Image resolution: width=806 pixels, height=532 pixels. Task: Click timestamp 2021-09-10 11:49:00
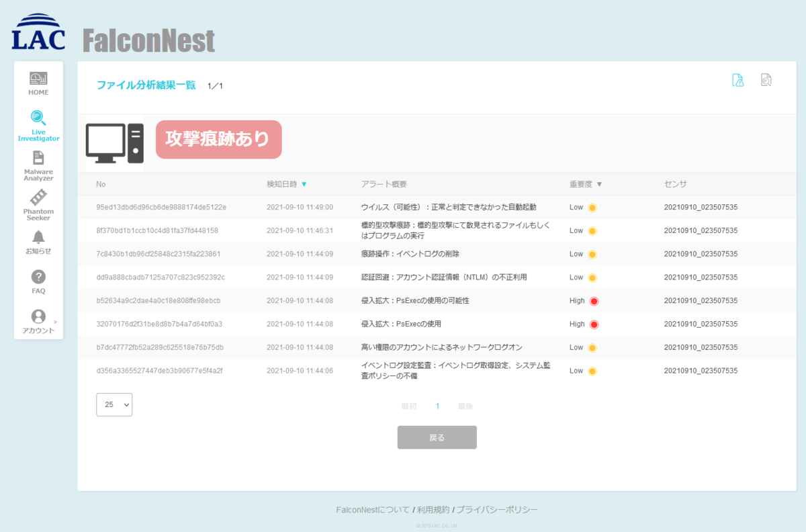point(300,207)
